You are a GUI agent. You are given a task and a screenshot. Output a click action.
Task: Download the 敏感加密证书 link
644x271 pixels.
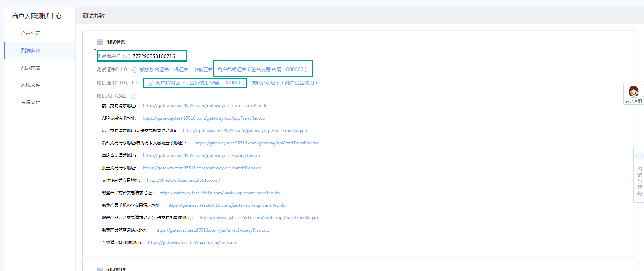[154, 69]
